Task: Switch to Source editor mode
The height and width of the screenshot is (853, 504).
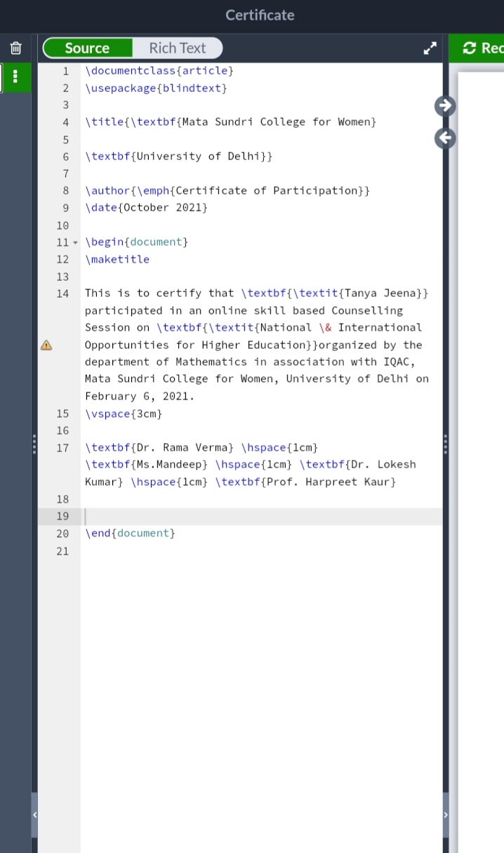Action: (x=87, y=48)
